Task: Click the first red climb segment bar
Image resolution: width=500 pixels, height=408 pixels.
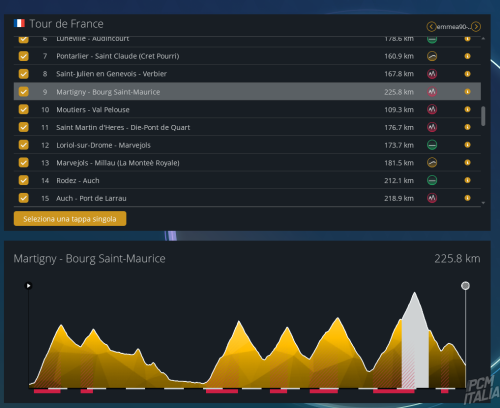Action: click(x=47, y=391)
